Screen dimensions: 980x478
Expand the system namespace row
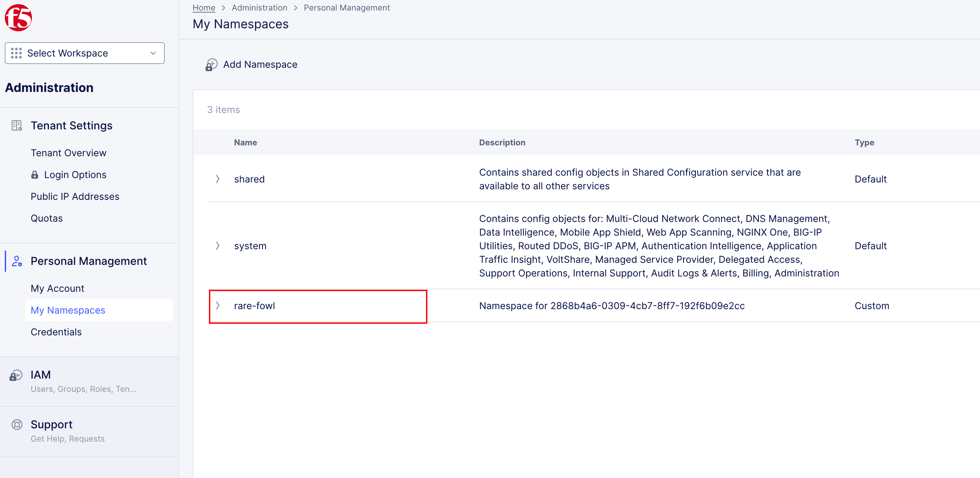click(x=218, y=246)
